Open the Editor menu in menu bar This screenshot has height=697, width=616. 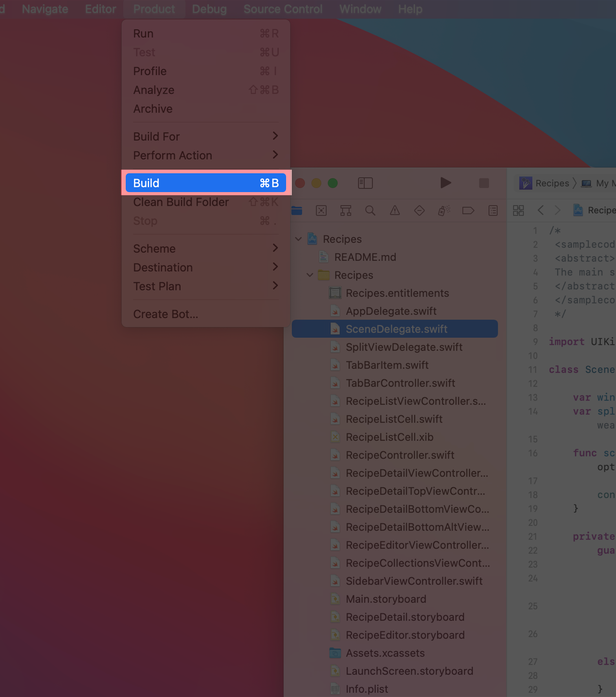100,9
